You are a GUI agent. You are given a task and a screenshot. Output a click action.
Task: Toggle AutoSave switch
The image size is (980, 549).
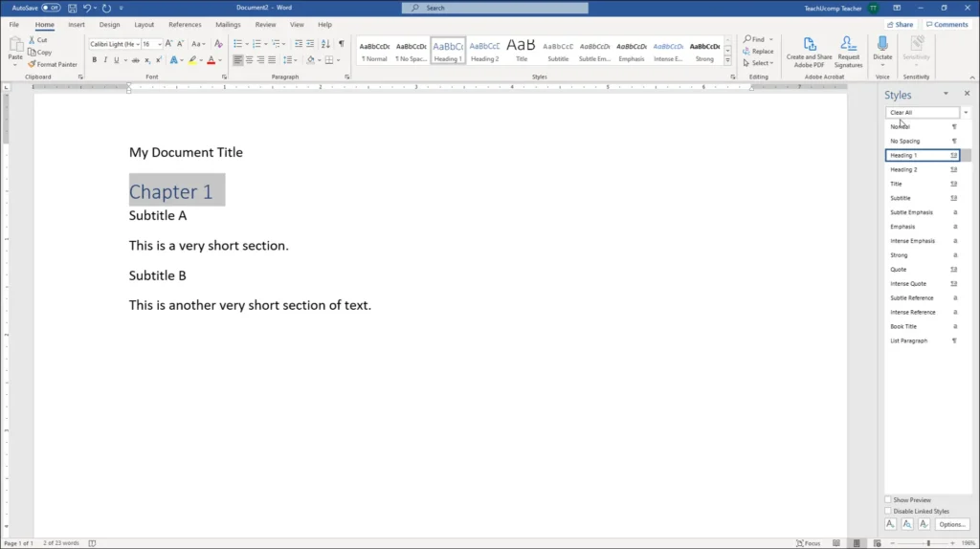coord(51,8)
